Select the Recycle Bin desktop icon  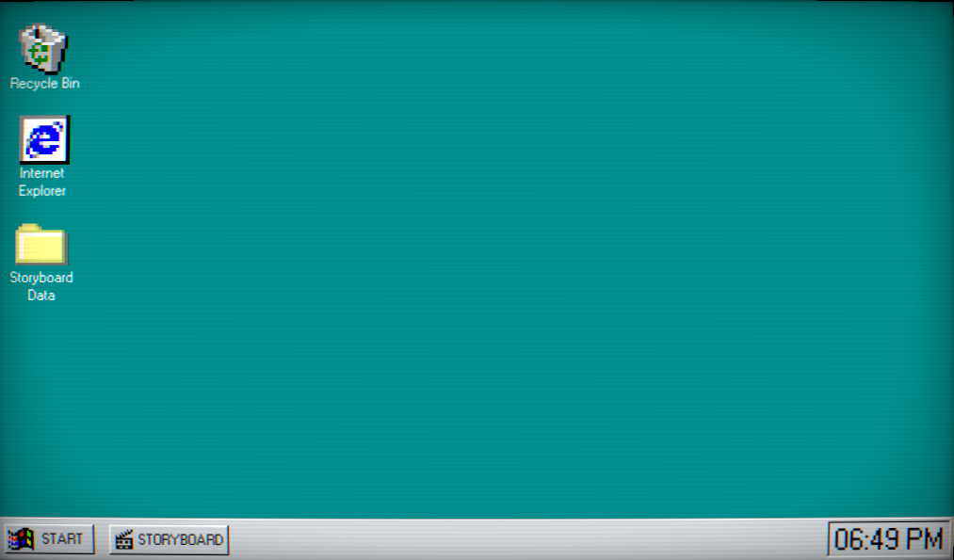pos(44,47)
